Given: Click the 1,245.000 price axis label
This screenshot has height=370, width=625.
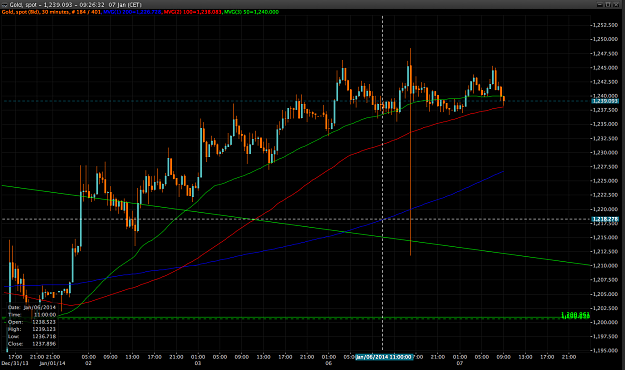Looking at the screenshot, I should click(x=605, y=68).
